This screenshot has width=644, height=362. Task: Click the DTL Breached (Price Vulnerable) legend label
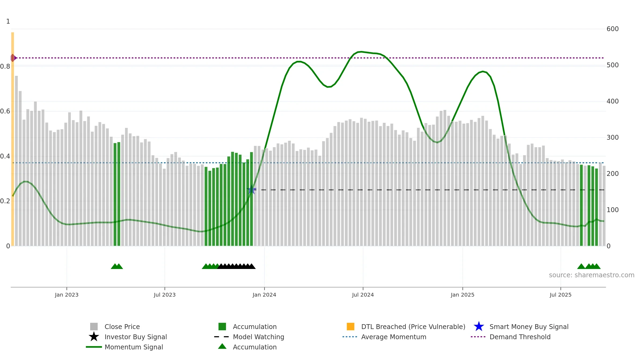tap(413, 327)
